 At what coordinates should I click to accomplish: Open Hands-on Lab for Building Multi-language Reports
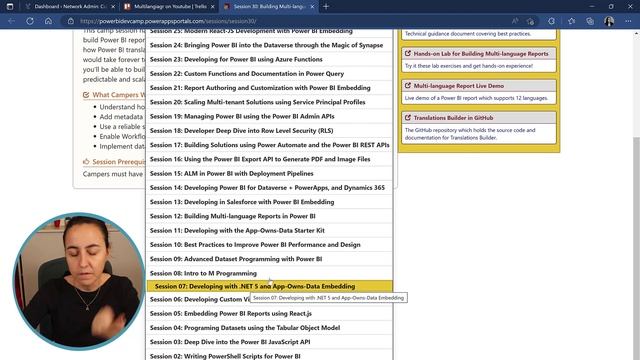coord(481,53)
